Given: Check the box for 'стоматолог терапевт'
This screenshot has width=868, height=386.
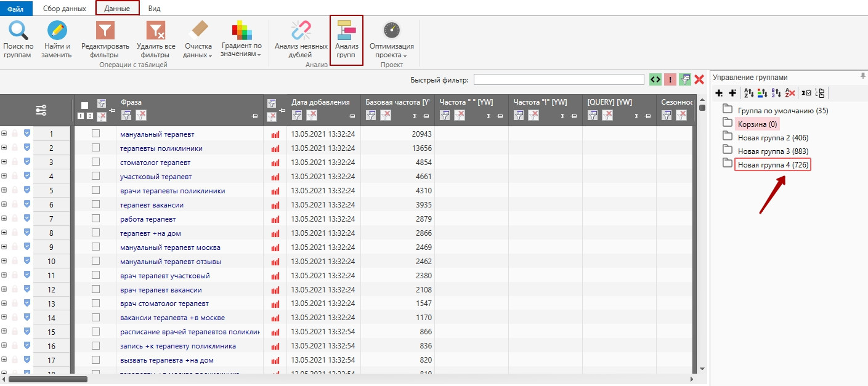Looking at the screenshot, I should tap(95, 162).
